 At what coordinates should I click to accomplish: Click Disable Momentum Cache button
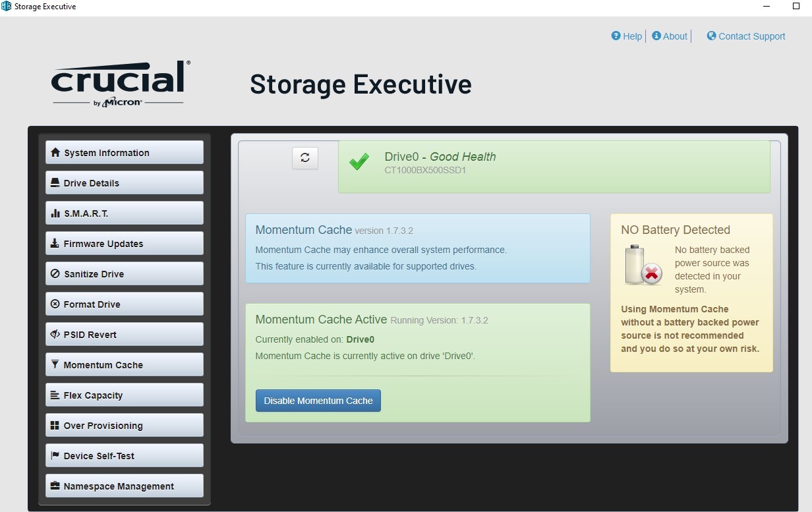point(318,401)
